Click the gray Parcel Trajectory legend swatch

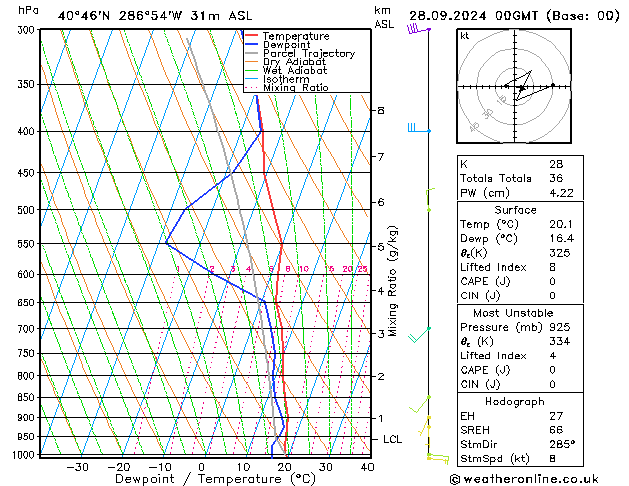[x=252, y=53]
